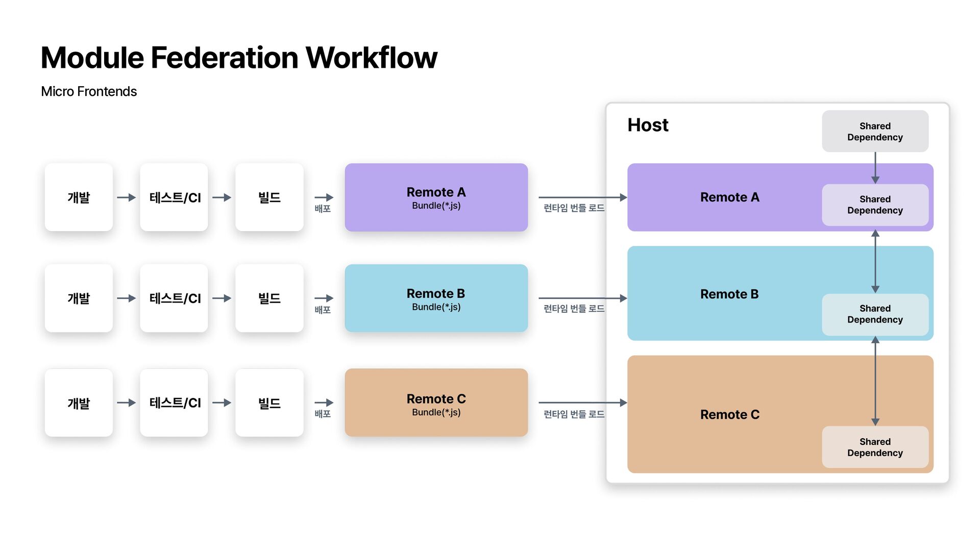Image resolution: width=980 pixels, height=551 pixels.
Task: Click 런타임 번들 로드 label after Remote C bundle
Action: [574, 414]
